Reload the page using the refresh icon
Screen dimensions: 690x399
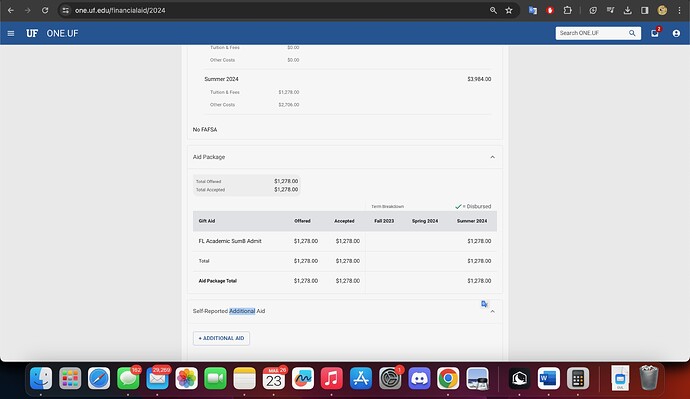click(x=45, y=10)
